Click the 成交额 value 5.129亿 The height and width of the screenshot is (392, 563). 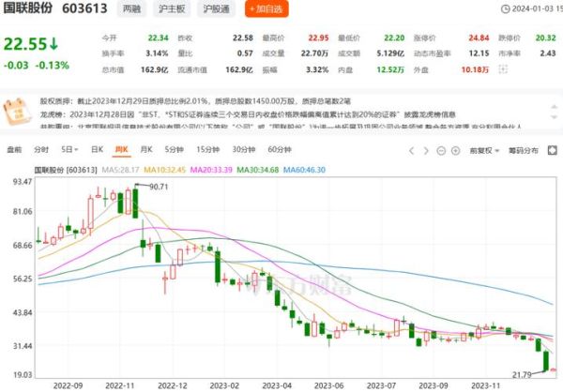390,53
